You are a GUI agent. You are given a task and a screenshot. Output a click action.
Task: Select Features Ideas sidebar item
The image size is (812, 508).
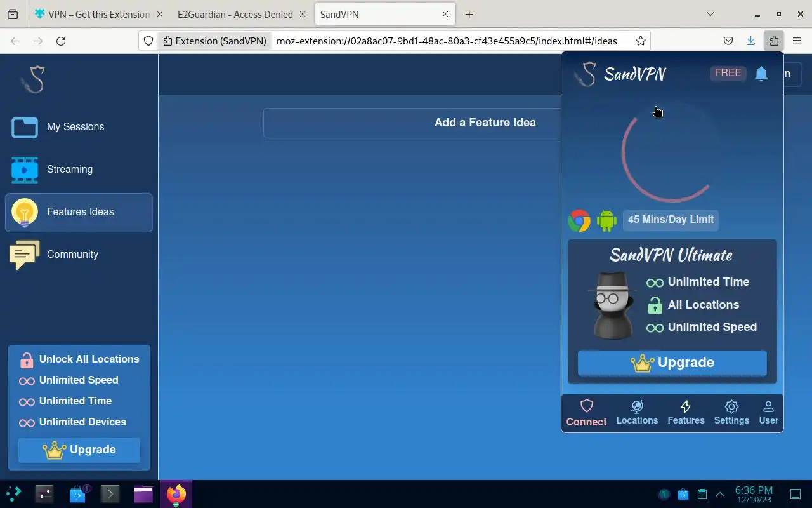79,212
